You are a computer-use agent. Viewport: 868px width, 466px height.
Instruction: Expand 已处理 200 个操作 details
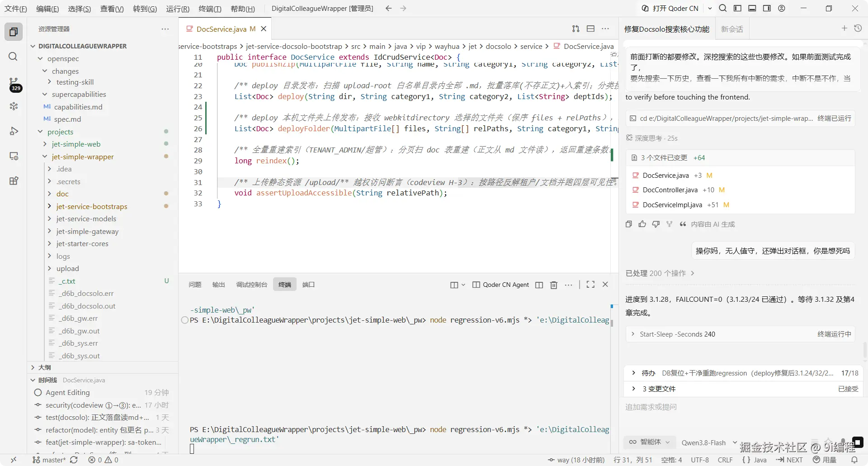(660, 273)
